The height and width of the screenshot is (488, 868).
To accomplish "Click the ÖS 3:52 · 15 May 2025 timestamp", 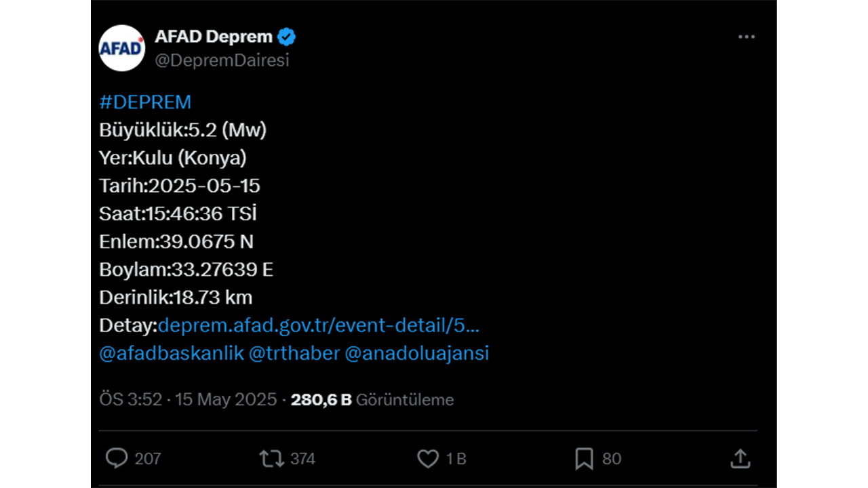I will [x=188, y=400].
